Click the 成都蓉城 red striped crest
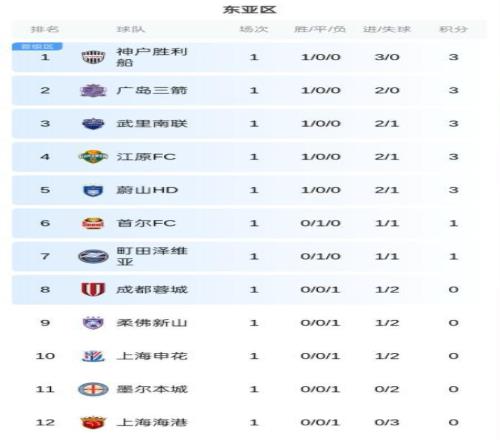 (x=93, y=289)
